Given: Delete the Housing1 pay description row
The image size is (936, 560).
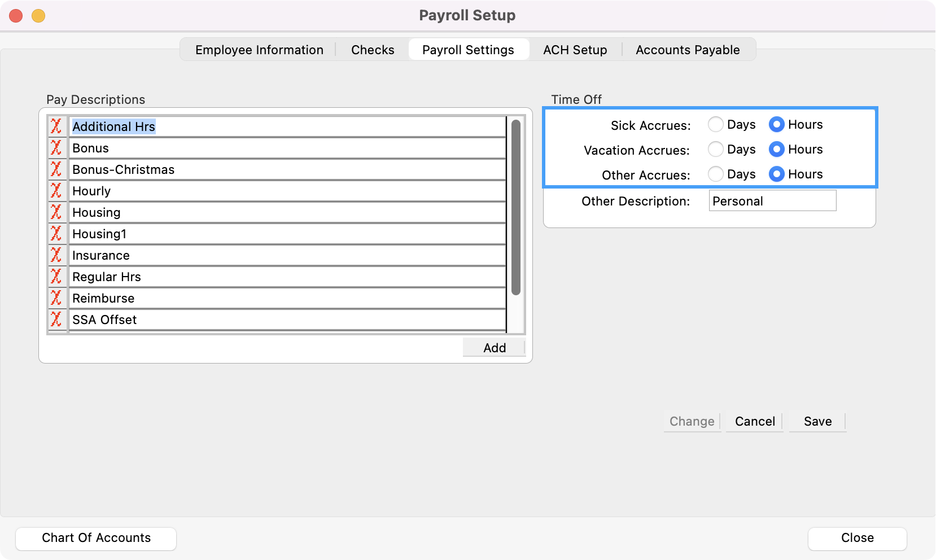Looking at the screenshot, I should click(x=56, y=234).
